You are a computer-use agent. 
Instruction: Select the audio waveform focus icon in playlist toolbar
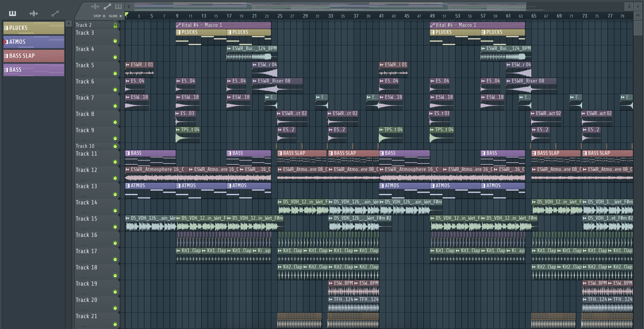[95, 6]
